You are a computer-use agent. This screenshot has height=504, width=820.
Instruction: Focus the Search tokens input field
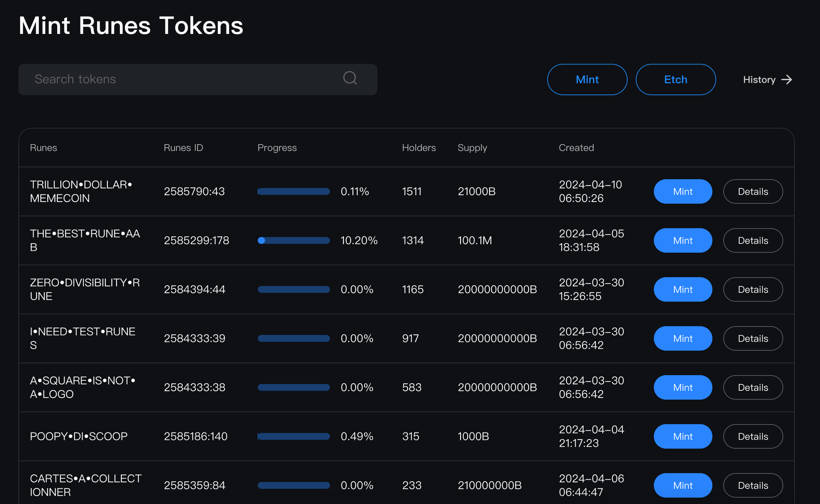coord(180,79)
